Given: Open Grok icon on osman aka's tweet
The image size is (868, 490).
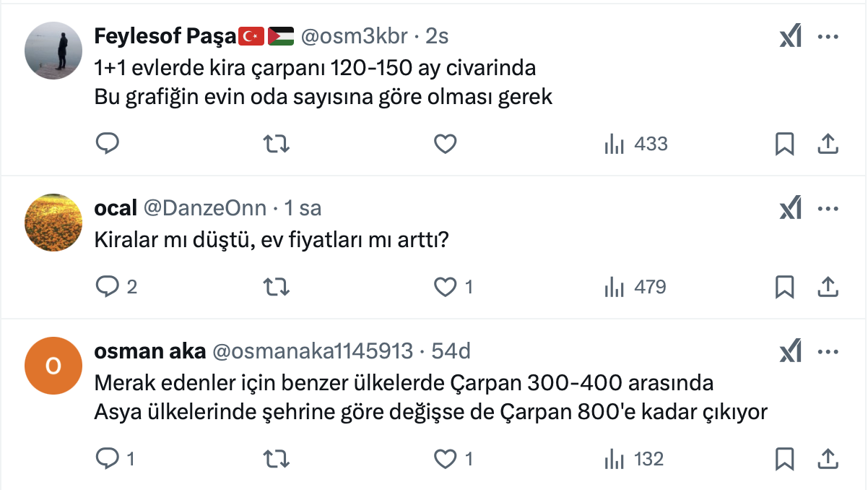Looking at the screenshot, I should coord(791,352).
